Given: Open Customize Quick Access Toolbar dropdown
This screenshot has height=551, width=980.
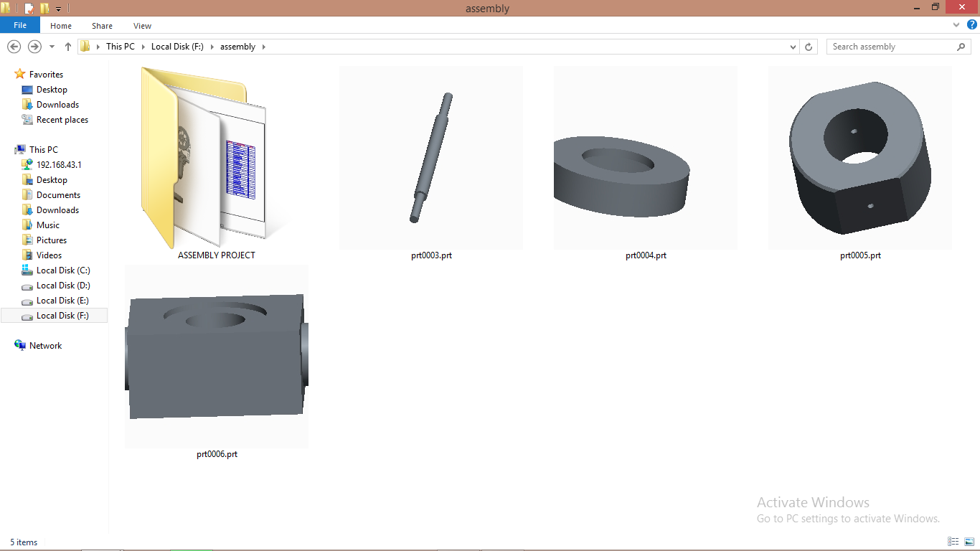Looking at the screenshot, I should pyautogui.click(x=59, y=9).
